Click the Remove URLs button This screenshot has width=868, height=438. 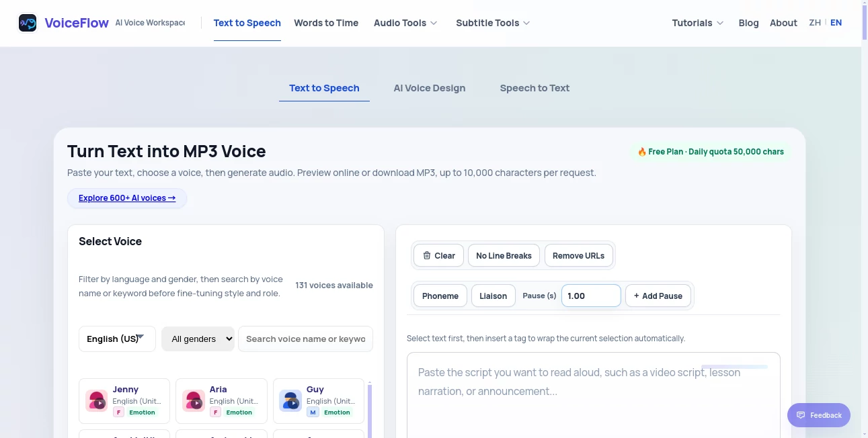(578, 255)
